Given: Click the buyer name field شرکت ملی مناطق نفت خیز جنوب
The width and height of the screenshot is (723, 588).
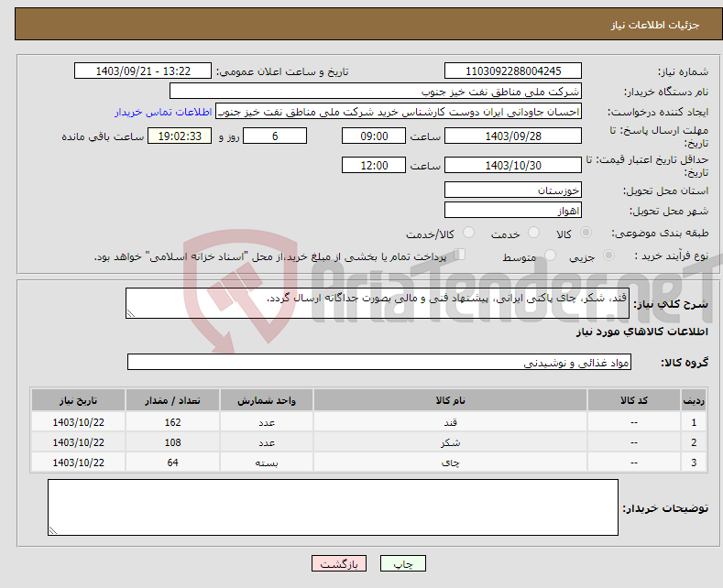Looking at the screenshot, I should (x=376, y=92).
